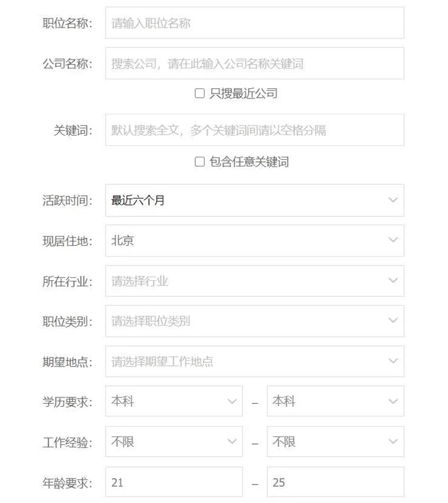Open the minimum 工作经验 dropdown
Image resolution: width=448 pixels, height=503 pixels.
click(173, 442)
